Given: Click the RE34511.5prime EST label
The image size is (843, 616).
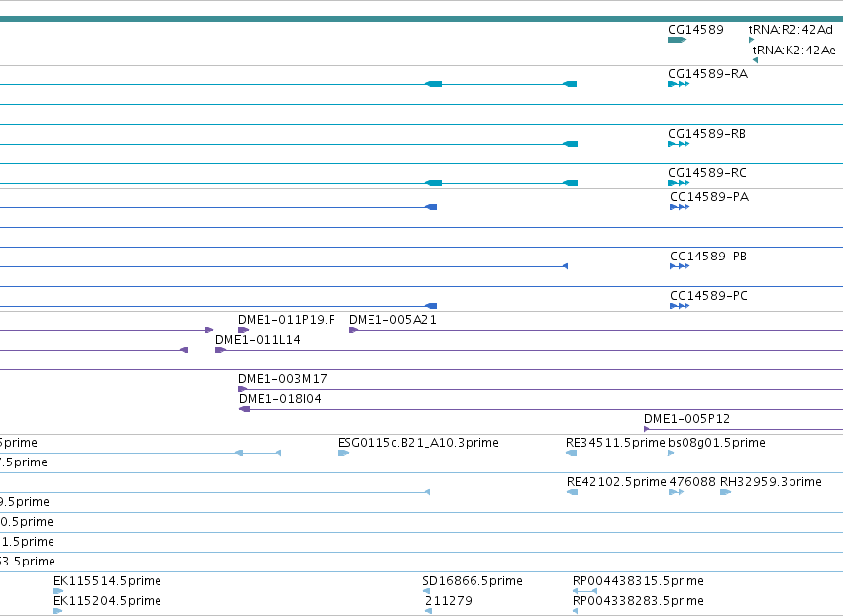Looking at the screenshot, I should [x=615, y=443].
